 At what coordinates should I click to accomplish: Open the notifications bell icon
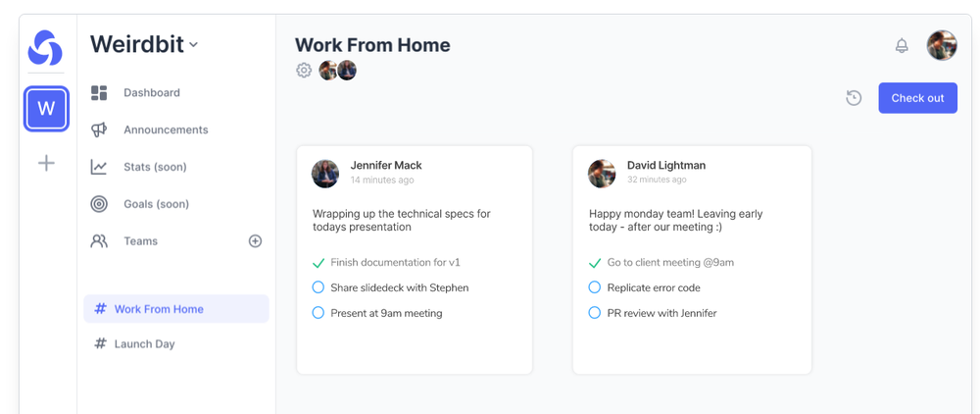pos(902,46)
